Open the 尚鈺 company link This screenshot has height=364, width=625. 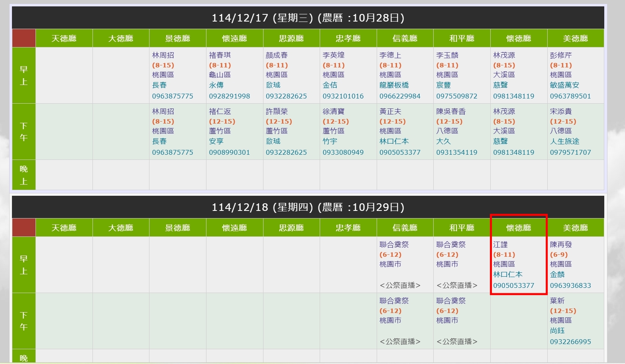pyautogui.click(x=557, y=331)
